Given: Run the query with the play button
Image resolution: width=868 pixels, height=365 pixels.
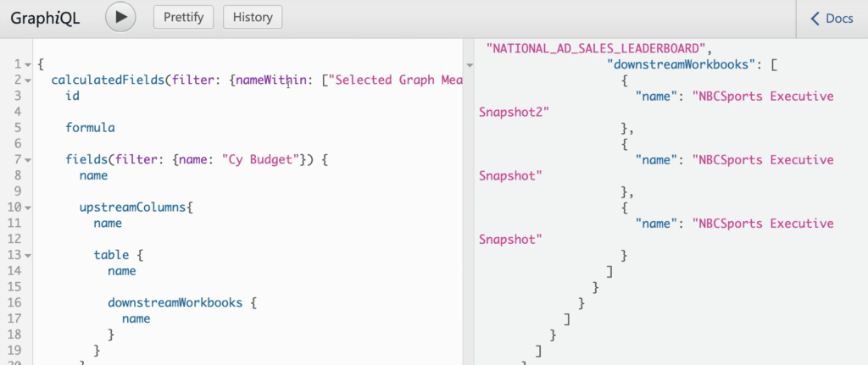Looking at the screenshot, I should tap(120, 17).
